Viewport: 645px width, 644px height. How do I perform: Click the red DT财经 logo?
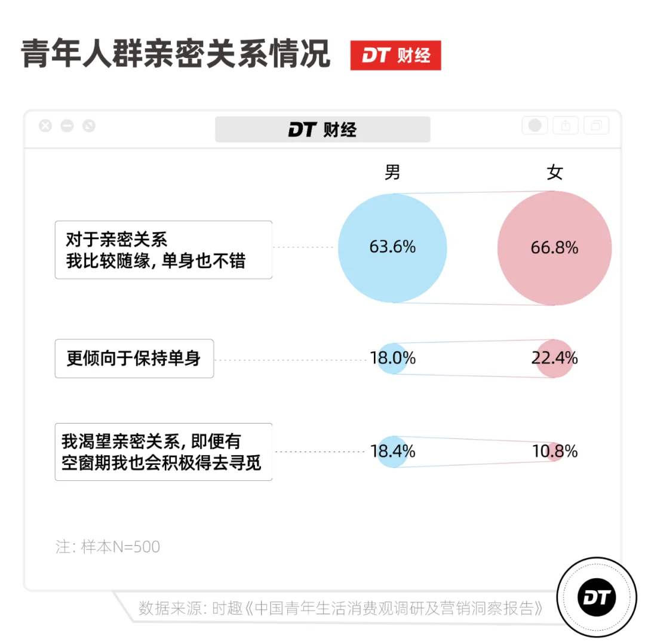tap(395, 56)
